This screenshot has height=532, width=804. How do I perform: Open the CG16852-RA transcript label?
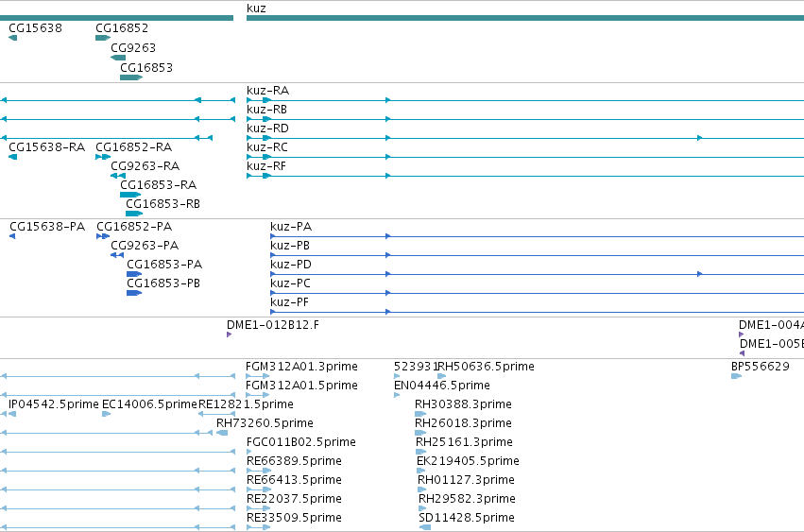pos(133,147)
